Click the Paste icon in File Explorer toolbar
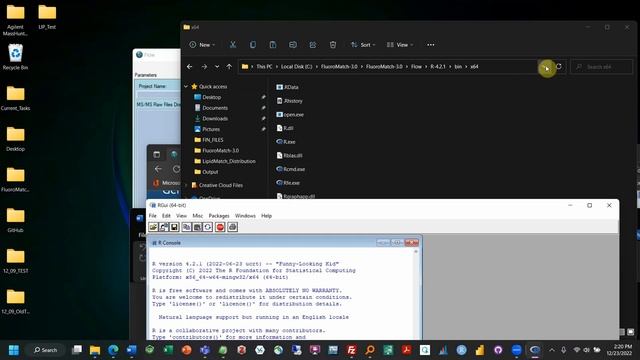Image resolution: width=640 pixels, height=360 pixels. click(273, 44)
